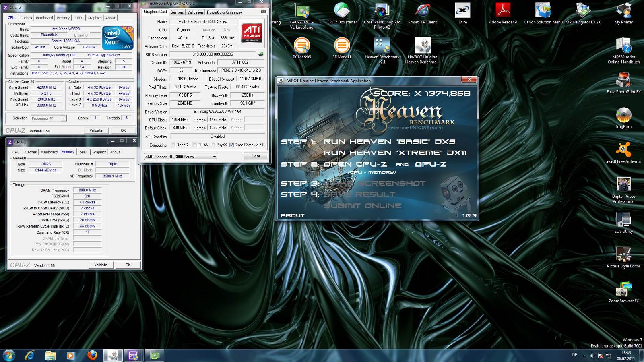Click OK in top CPU-Z window
The image size is (644, 362).
coord(123,130)
